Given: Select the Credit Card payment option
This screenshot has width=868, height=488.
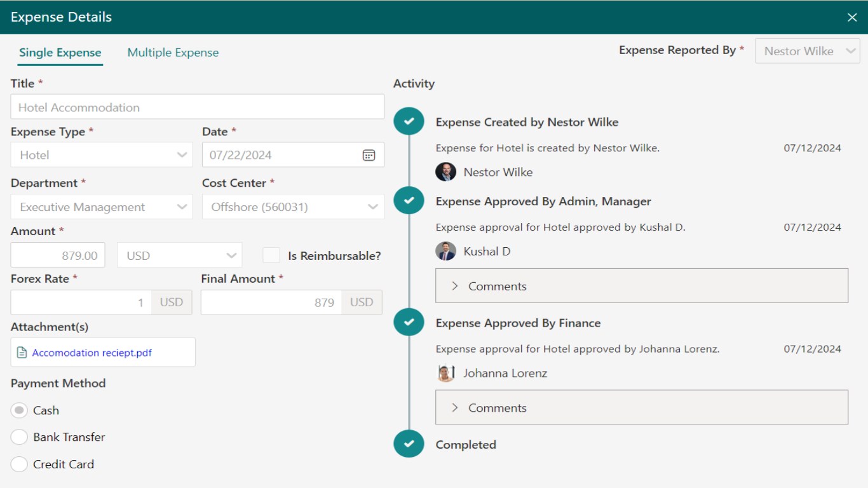Looking at the screenshot, I should click(20, 464).
